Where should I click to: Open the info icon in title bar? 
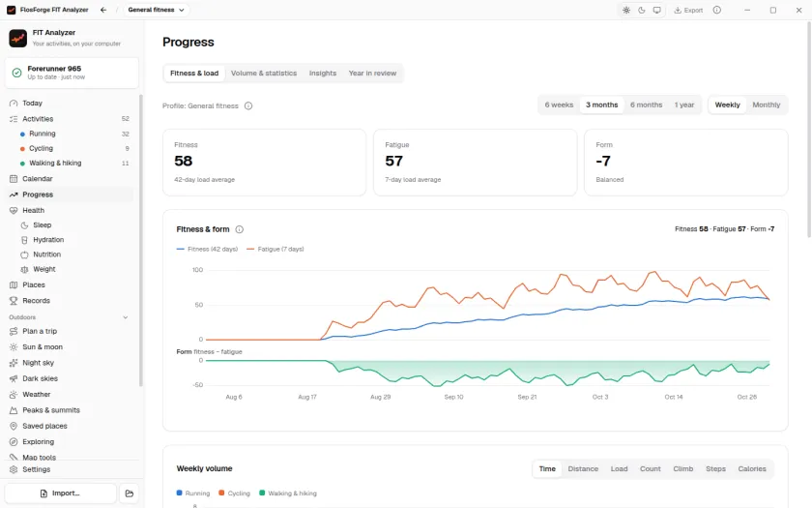click(x=716, y=10)
